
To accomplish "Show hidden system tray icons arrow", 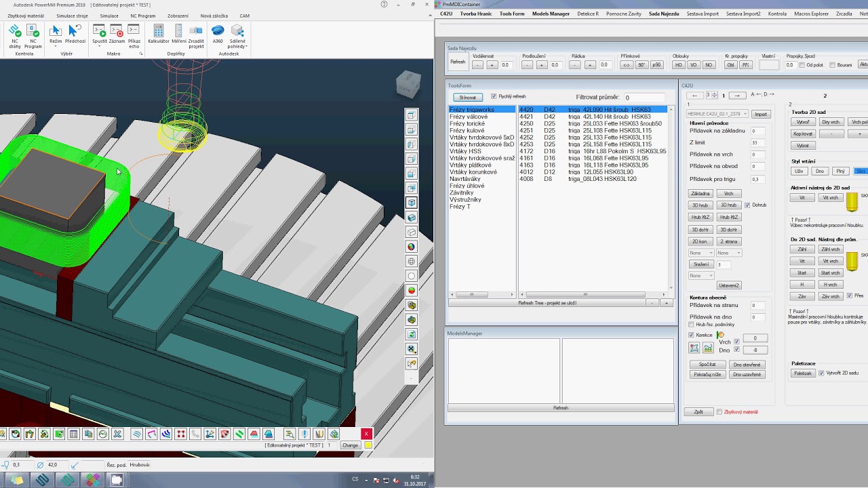I will (x=366, y=480).
